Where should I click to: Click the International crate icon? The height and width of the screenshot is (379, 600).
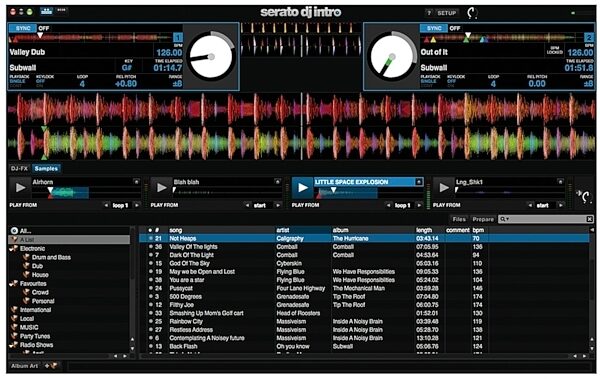point(15,310)
